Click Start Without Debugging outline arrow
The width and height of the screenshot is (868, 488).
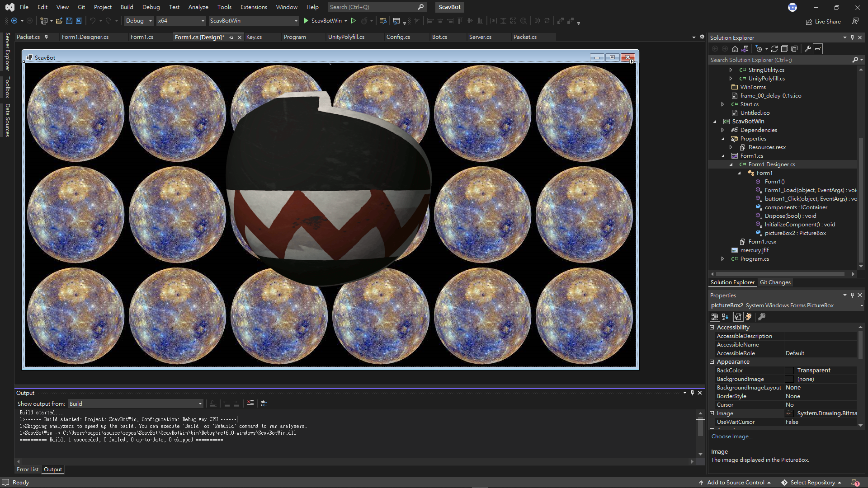[354, 21]
